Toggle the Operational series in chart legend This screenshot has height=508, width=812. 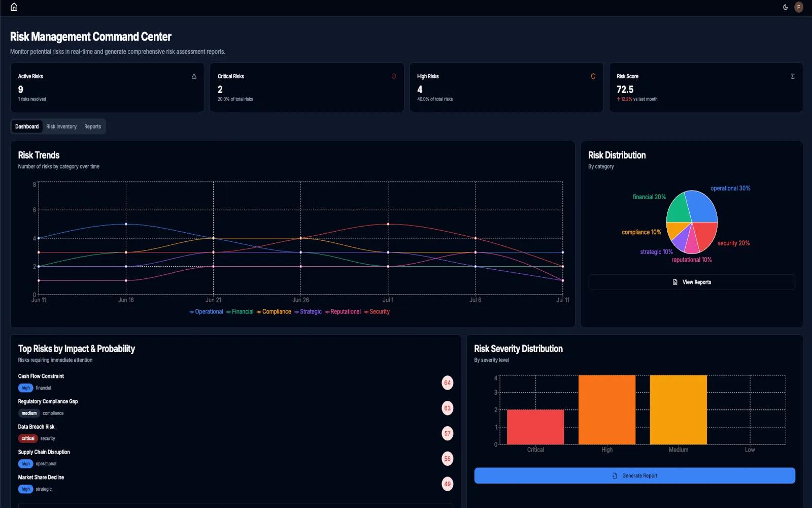tap(206, 312)
